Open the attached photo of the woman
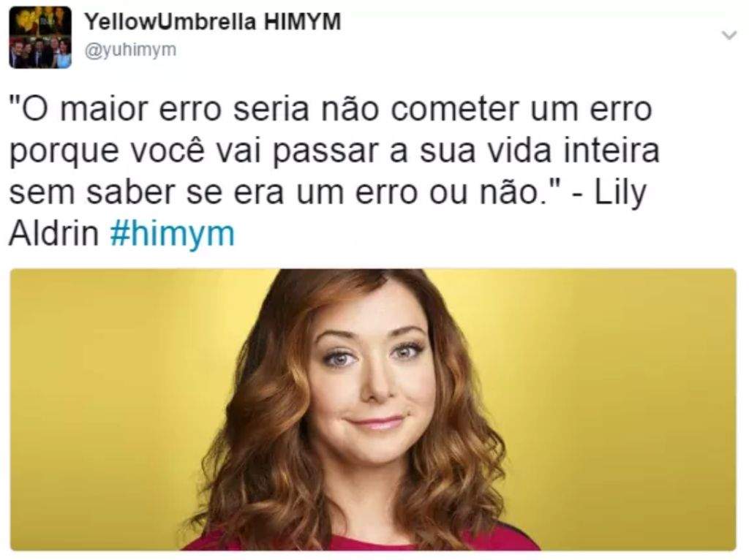Viewport: 749px width, 560px height. click(373, 409)
